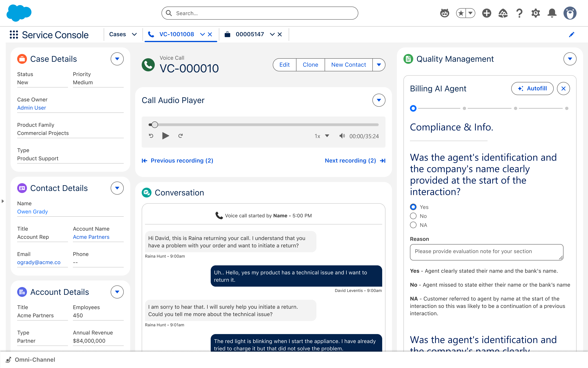
Task: Go to Previous recording (2)
Action: click(178, 161)
